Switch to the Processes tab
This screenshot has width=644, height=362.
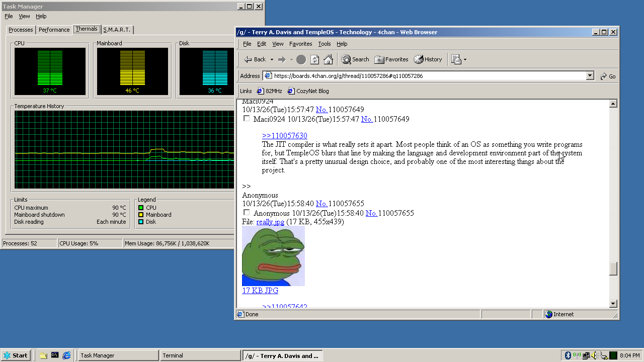pyautogui.click(x=21, y=30)
